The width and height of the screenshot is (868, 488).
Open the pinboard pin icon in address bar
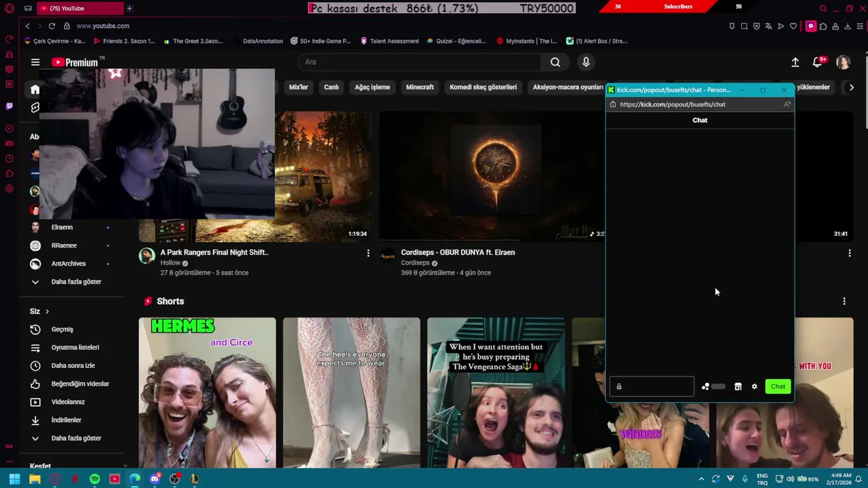[x=732, y=26]
